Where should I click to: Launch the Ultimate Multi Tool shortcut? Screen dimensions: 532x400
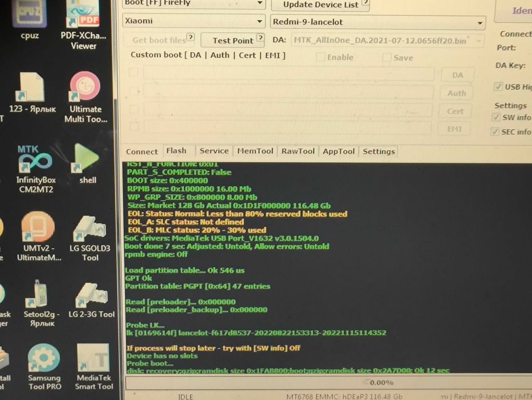86,98
